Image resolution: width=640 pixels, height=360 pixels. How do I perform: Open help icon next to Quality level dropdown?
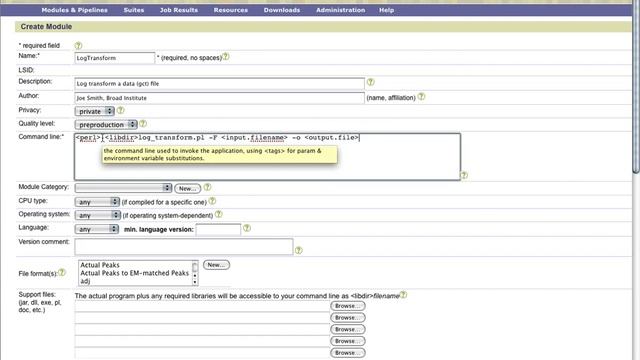click(x=143, y=124)
